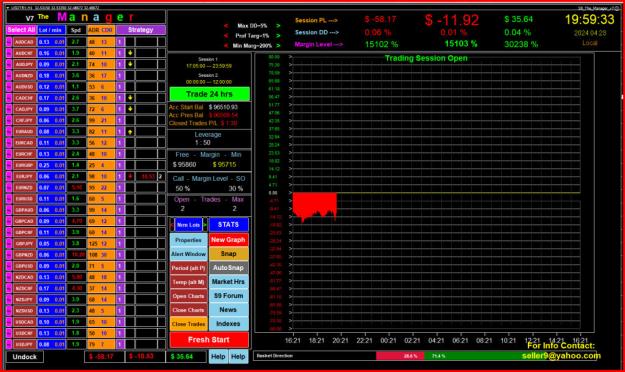
Task: Click the New Lots button
Action: (x=189, y=225)
